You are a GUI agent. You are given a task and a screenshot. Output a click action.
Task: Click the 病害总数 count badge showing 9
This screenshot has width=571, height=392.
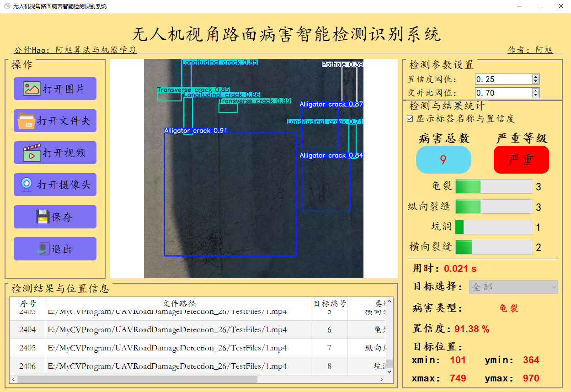(443, 160)
